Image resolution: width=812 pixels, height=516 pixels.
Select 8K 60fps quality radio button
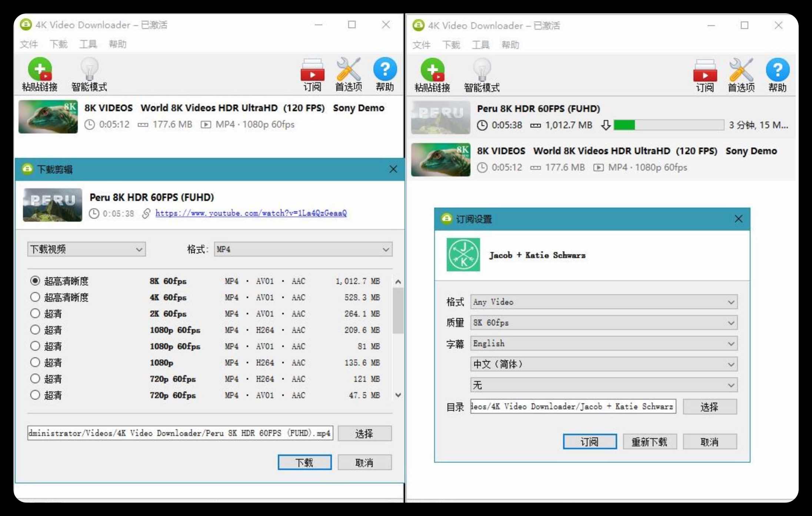coord(35,281)
